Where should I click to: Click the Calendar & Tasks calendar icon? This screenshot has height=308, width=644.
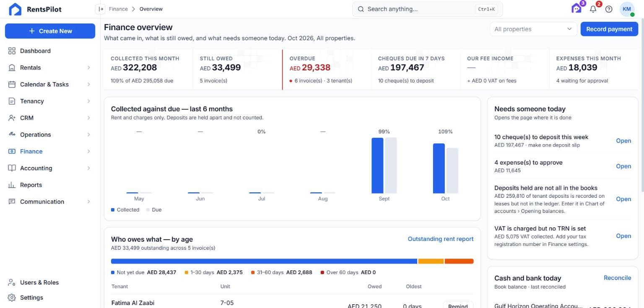(12, 84)
